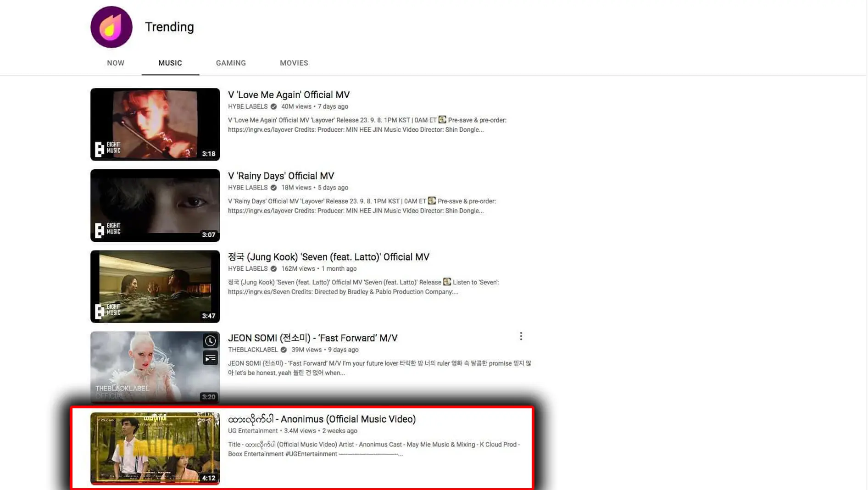Click verified badge beside HYBE LABELS, Love Me Again
Viewport: 868px width, 490px height.
point(273,106)
